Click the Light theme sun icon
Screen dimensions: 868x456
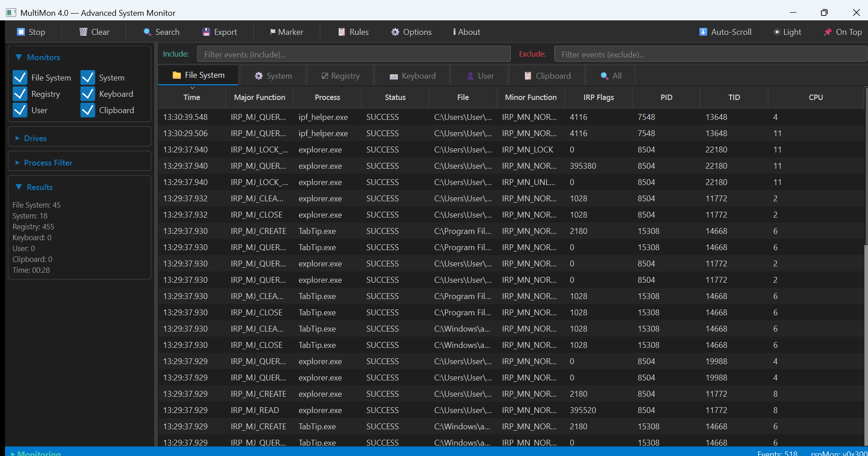[x=777, y=32]
